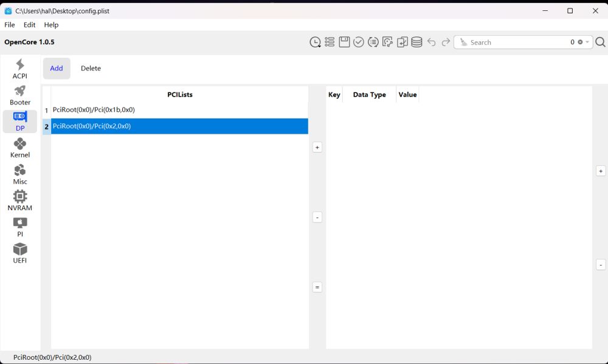This screenshot has height=364, width=608.
Task: Click the Value column header
Action: coord(407,95)
